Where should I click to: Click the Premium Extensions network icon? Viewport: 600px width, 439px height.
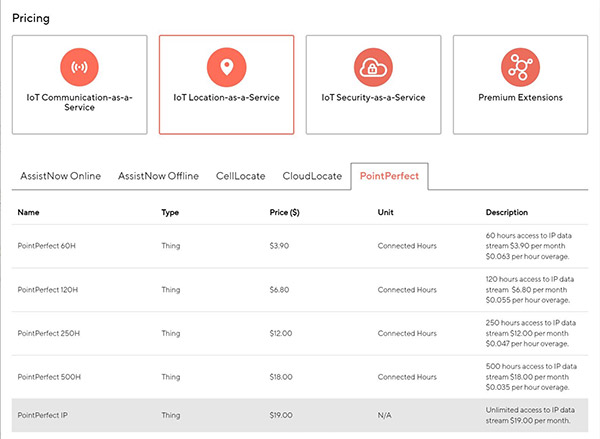(x=520, y=67)
